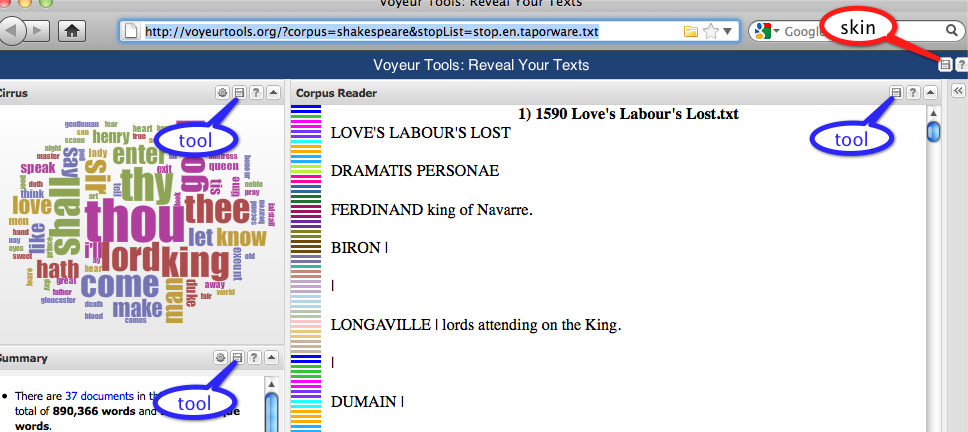Image resolution: width=968 pixels, height=432 pixels.
Task: Click the document title '1590 Love's Labour's Lost.txt'
Action: click(636, 114)
